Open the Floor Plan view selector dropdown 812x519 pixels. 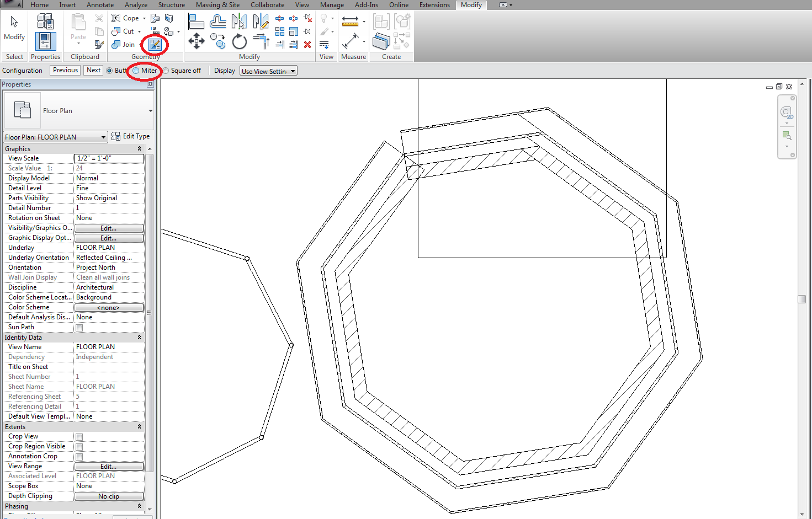point(55,137)
